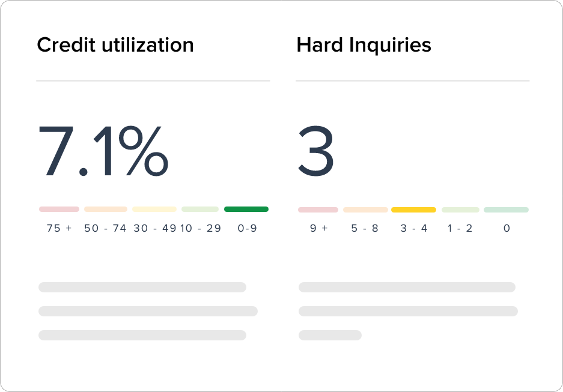Click first placeholder line under Credit utilization
This screenshot has height=392, width=563.
142,288
